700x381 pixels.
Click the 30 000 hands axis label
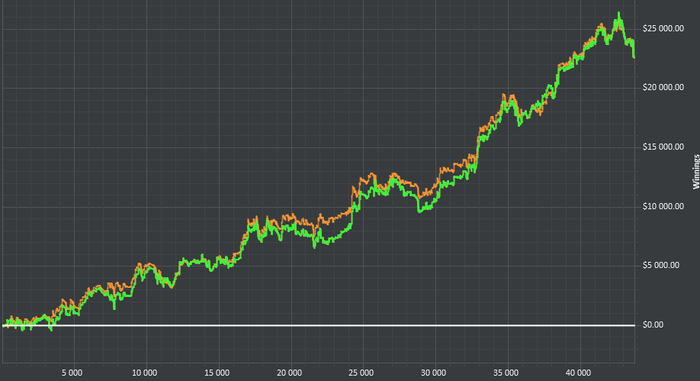pos(433,373)
